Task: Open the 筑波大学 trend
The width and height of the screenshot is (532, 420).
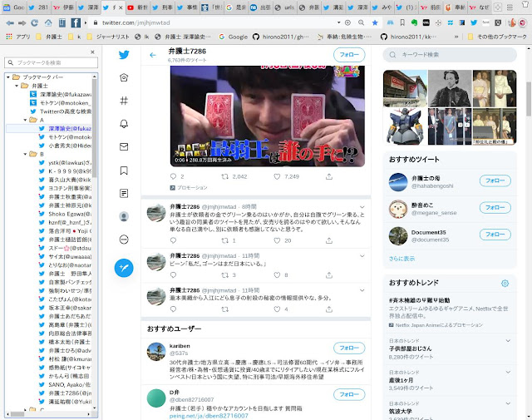Action: click(401, 411)
